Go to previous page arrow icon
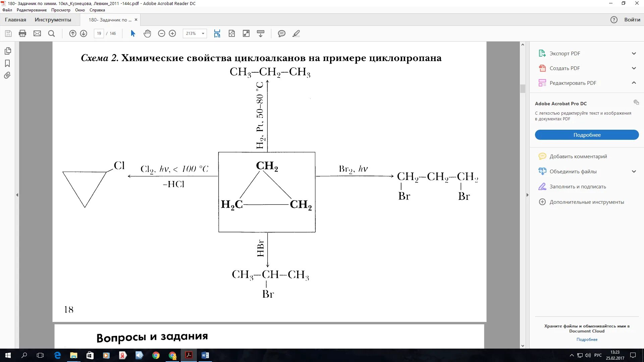 pos(72,34)
